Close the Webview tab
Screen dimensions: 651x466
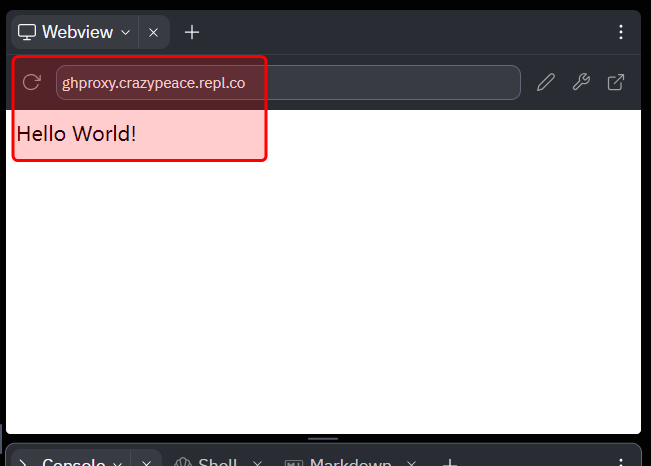coord(153,32)
